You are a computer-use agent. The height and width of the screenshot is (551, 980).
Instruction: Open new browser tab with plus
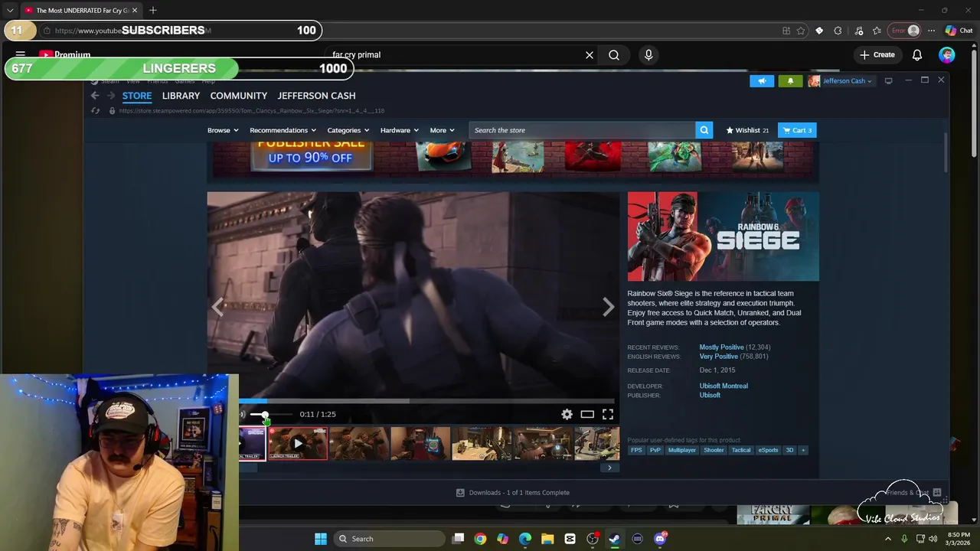[153, 11]
